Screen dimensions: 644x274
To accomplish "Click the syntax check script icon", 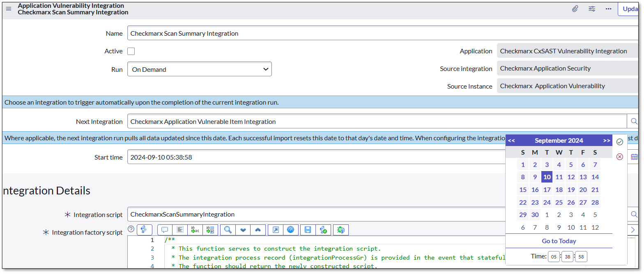I will pyautogui.click(x=323, y=230).
